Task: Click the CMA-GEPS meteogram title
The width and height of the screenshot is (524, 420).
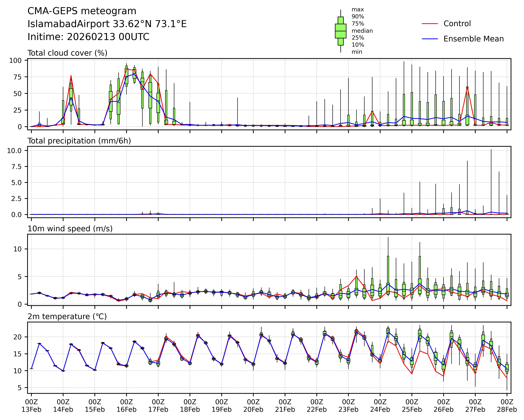Action: (82, 11)
